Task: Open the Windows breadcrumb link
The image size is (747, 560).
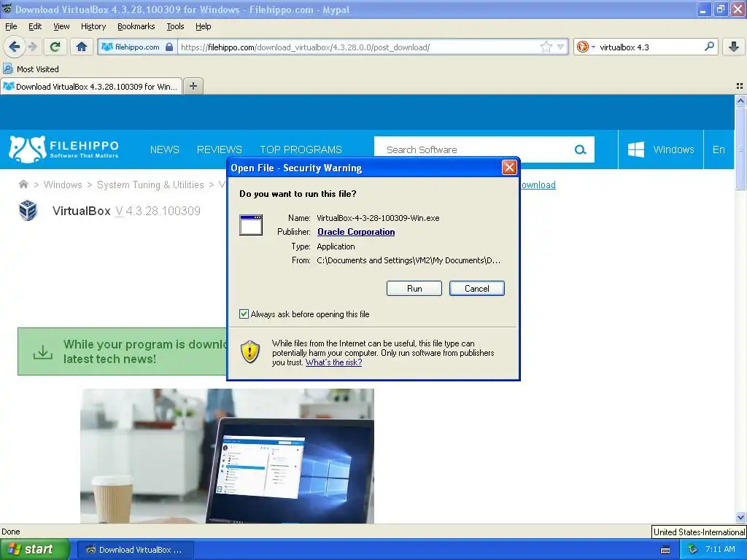Action: tap(63, 184)
